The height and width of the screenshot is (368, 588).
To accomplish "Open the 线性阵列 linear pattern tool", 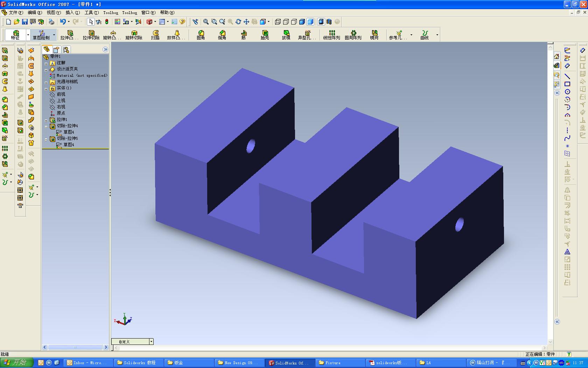I will pyautogui.click(x=331, y=35).
